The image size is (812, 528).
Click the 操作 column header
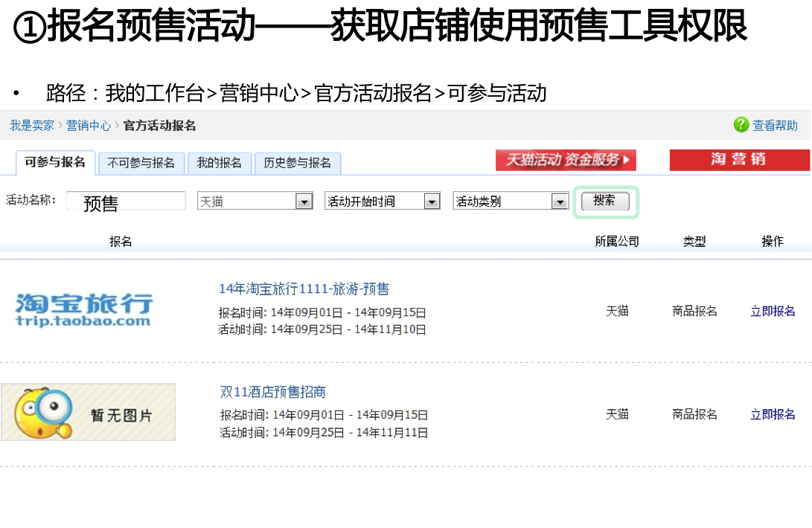tap(772, 241)
